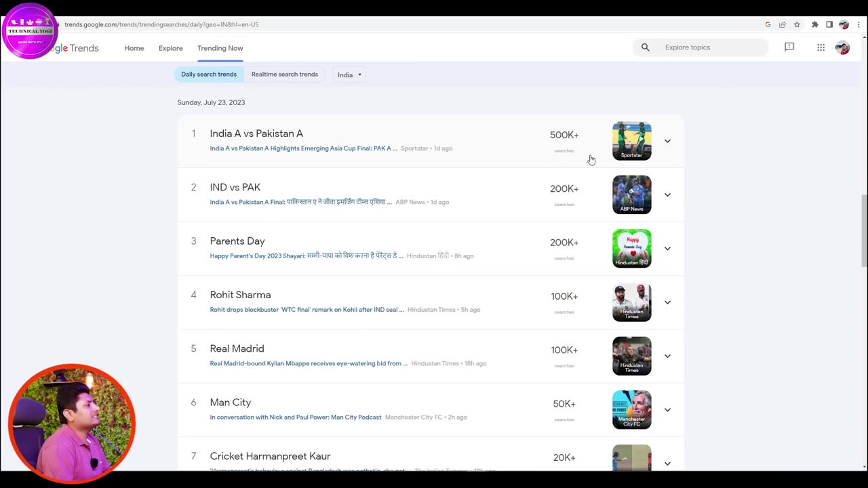Click the Google account icon in Chrome toolbar
This screenshot has width=868, height=488.
pos(768,24)
